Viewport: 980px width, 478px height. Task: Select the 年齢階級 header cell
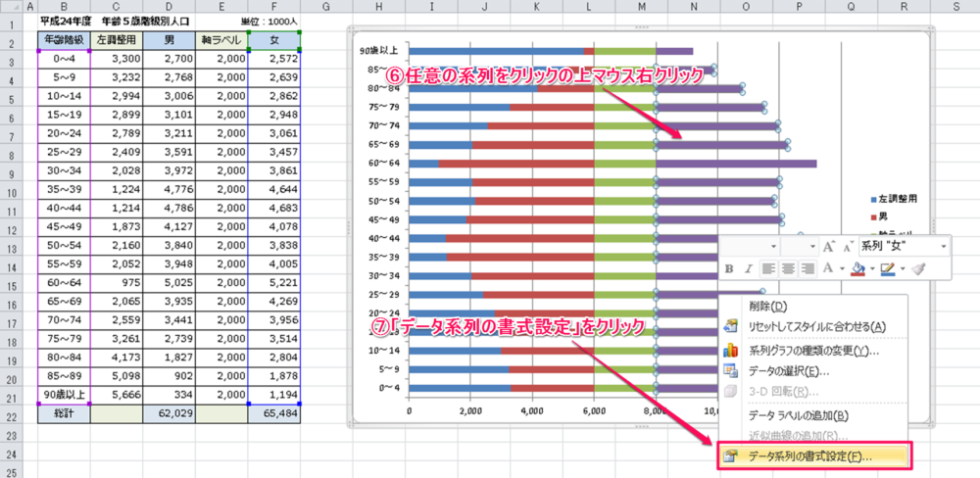(64, 41)
